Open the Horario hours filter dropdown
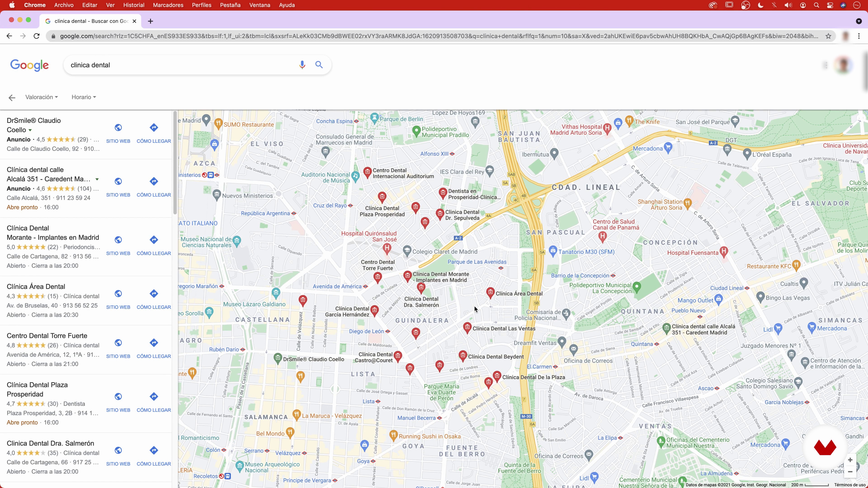The width and height of the screenshot is (868, 488). tap(84, 97)
